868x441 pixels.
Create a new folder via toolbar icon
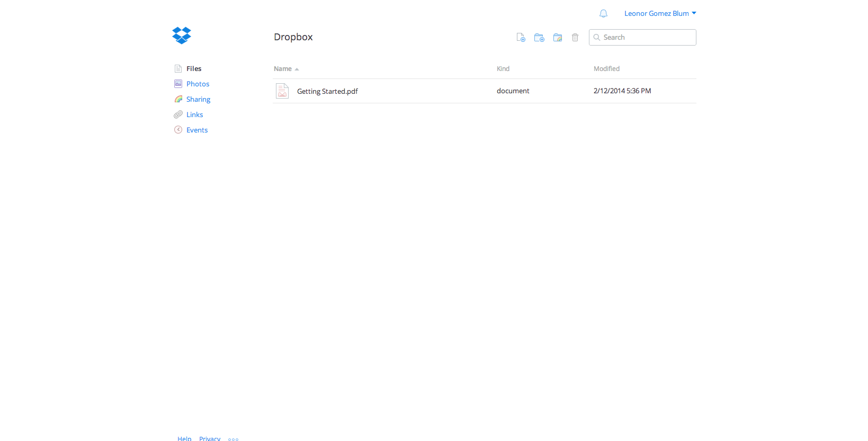(x=539, y=38)
